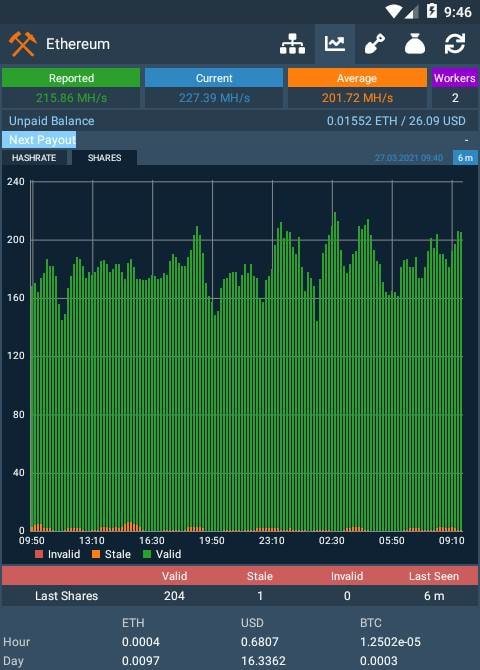480x670 pixels.
Task: Toggle the Invalid legend swatch
Action: (39, 554)
